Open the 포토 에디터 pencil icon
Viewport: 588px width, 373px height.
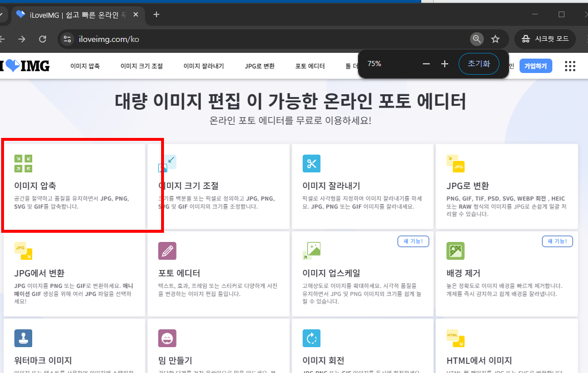pyautogui.click(x=167, y=251)
